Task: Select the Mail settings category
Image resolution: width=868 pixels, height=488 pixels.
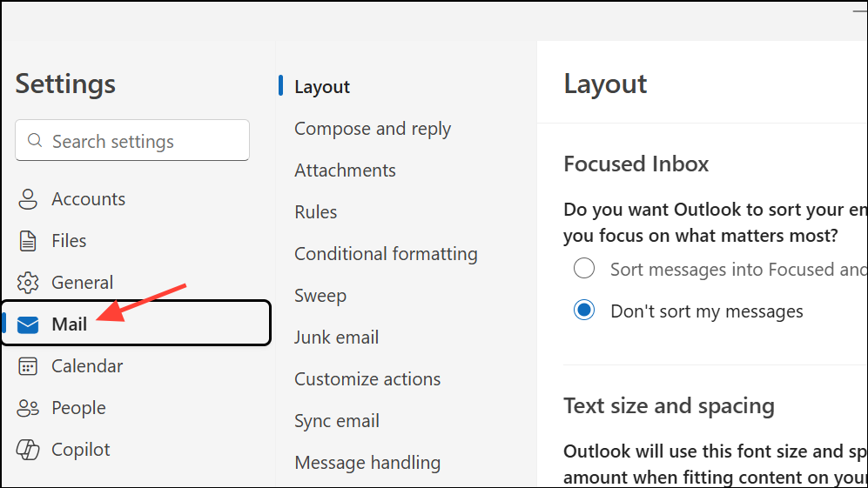Action: click(x=136, y=324)
